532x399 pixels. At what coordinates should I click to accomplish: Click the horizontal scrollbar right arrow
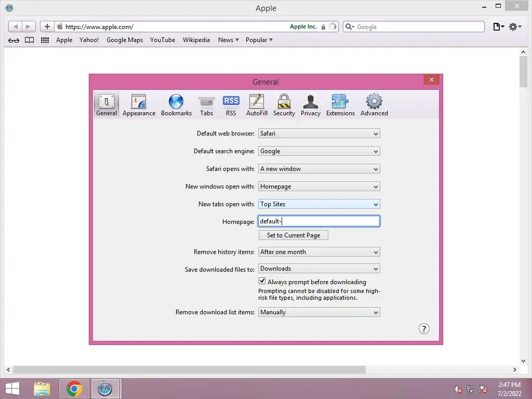(515, 369)
